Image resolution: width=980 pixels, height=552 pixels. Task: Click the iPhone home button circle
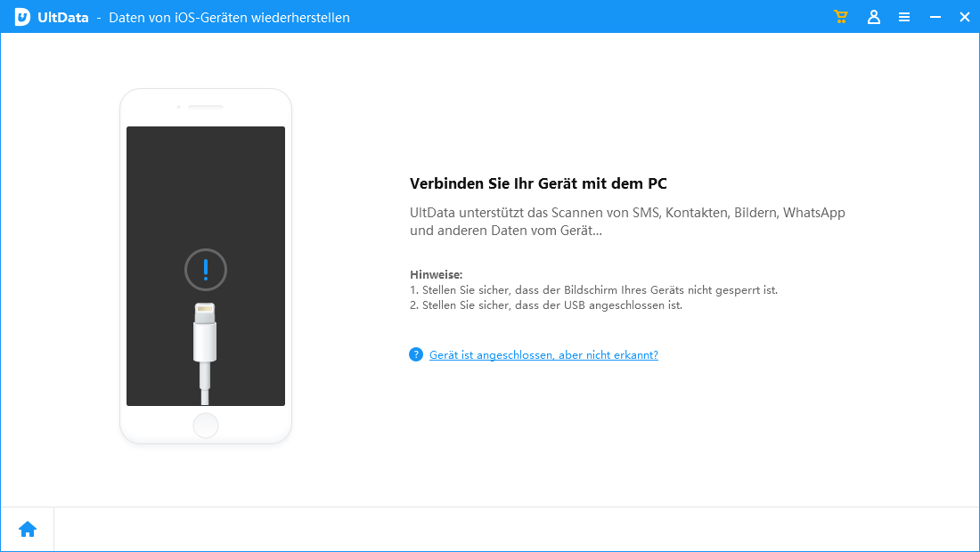point(205,426)
